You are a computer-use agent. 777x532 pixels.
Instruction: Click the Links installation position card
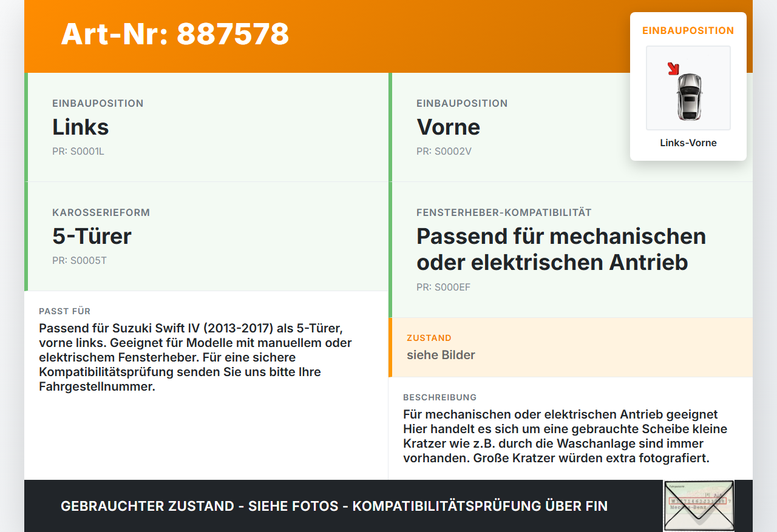coord(206,127)
